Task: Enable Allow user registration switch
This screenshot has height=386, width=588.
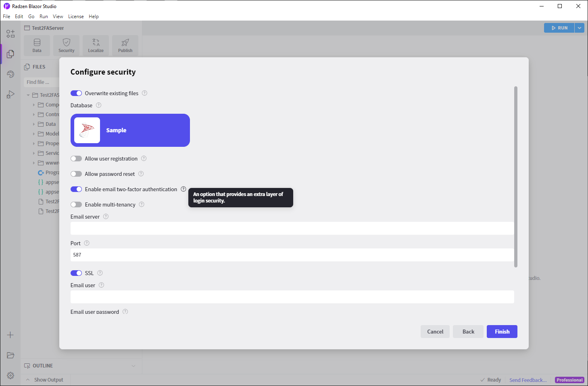Action: [x=76, y=159]
